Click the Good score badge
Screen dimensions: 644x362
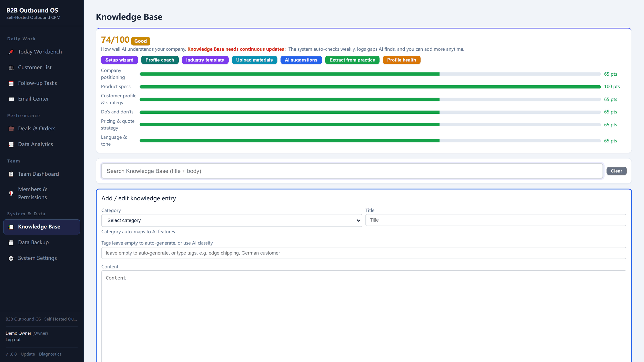pos(141,41)
